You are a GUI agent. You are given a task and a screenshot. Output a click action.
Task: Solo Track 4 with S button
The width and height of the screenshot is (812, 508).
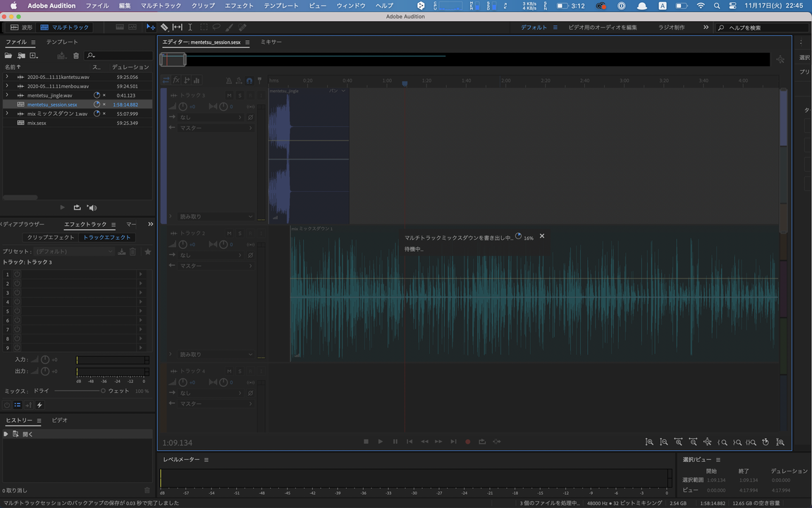click(239, 371)
